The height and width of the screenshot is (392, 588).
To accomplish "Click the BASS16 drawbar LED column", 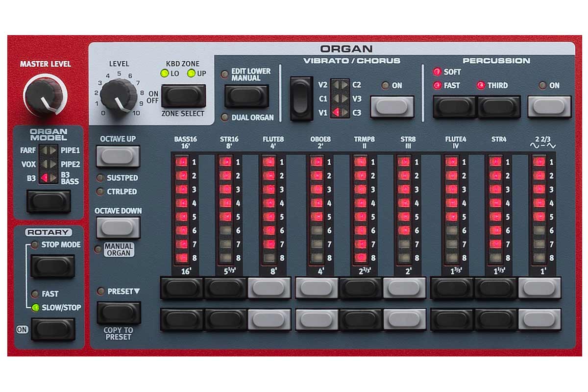I will coord(182,209).
